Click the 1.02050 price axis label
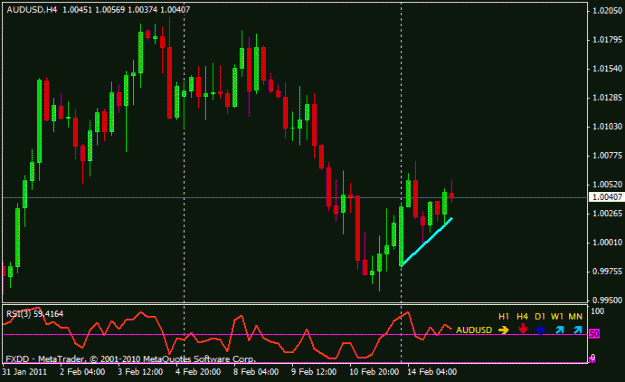Screen dimensions: 625x382 607,11
